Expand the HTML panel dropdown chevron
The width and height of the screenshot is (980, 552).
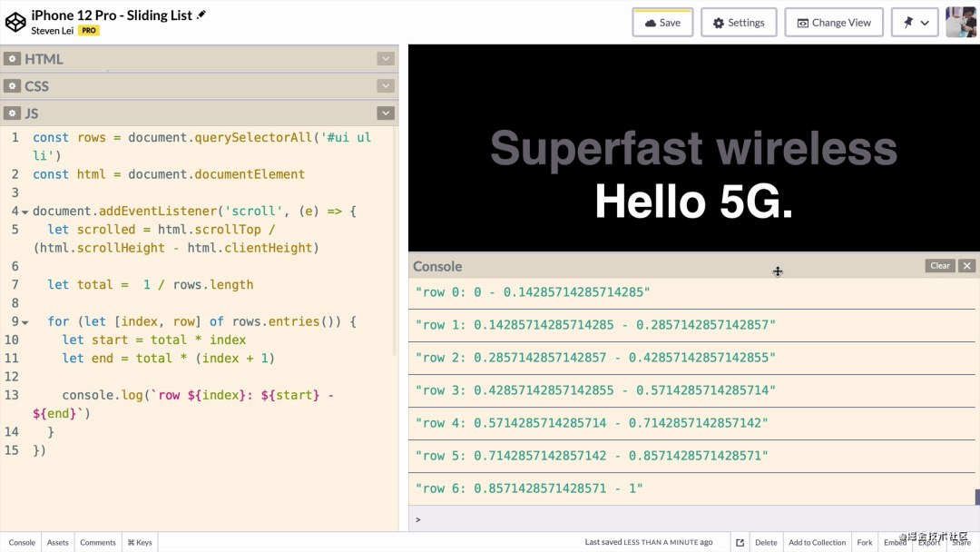(386, 59)
